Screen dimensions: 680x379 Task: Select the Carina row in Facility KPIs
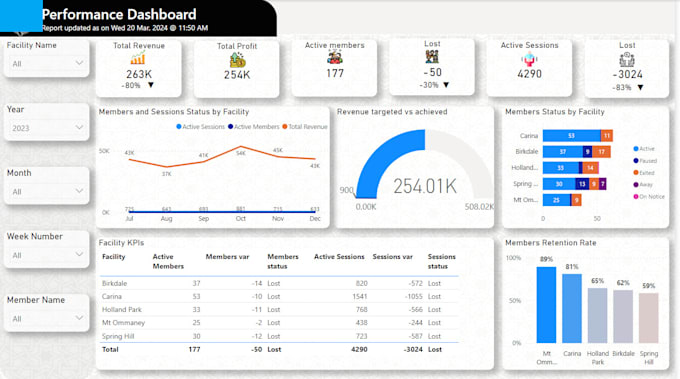279,297
